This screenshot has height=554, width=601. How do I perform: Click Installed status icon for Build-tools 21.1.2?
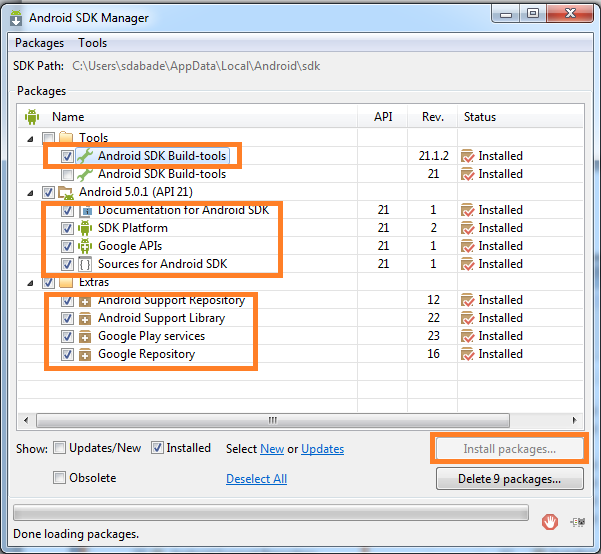[468, 156]
